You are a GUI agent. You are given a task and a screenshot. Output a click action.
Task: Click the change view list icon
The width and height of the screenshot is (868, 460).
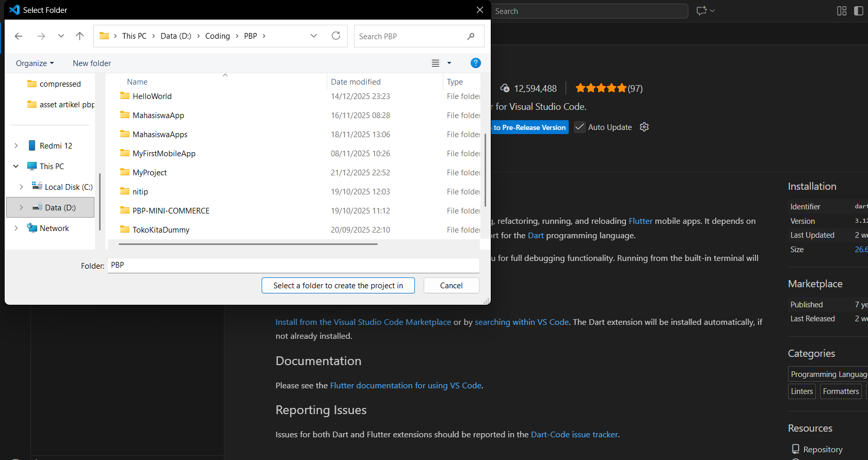pos(436,63)
